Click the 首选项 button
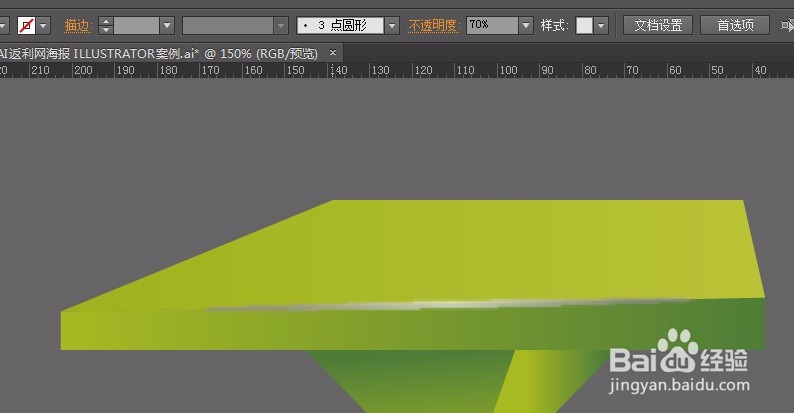 pos(735,25)
